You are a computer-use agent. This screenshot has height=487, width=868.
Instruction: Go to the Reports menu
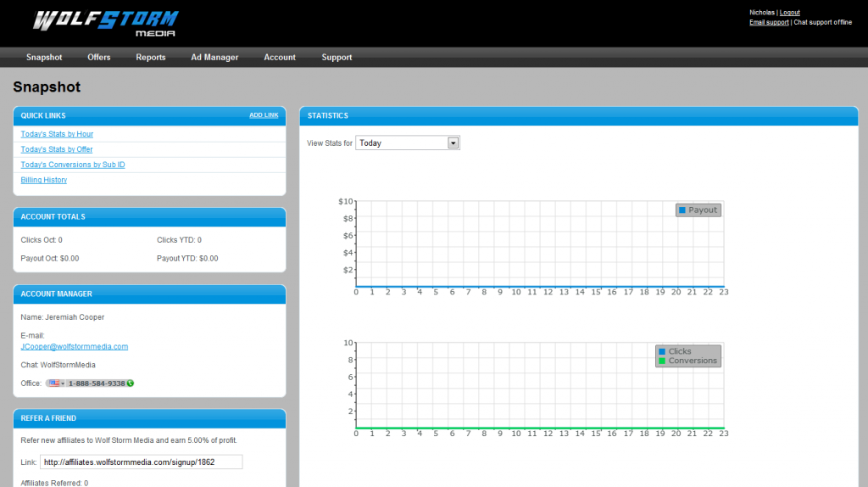coord(151,58)
